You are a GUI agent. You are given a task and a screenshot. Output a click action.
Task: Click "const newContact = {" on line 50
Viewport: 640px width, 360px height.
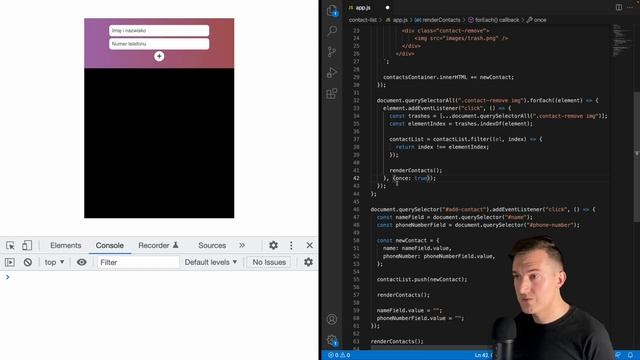point(408,241)
